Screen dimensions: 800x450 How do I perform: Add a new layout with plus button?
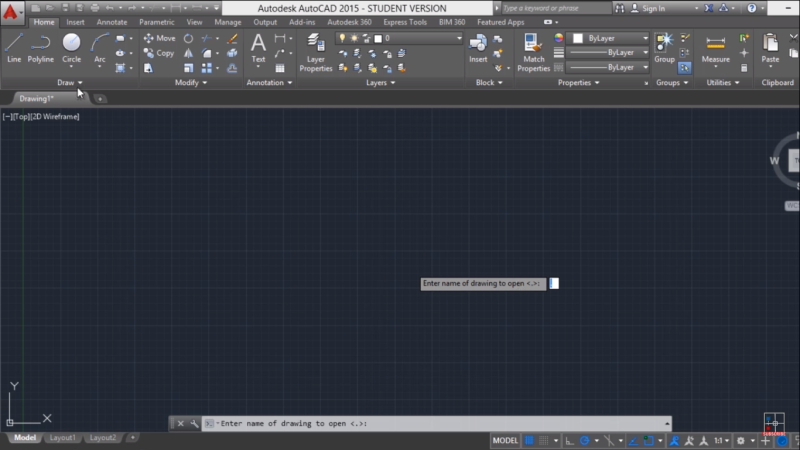(x=132, y=437)
